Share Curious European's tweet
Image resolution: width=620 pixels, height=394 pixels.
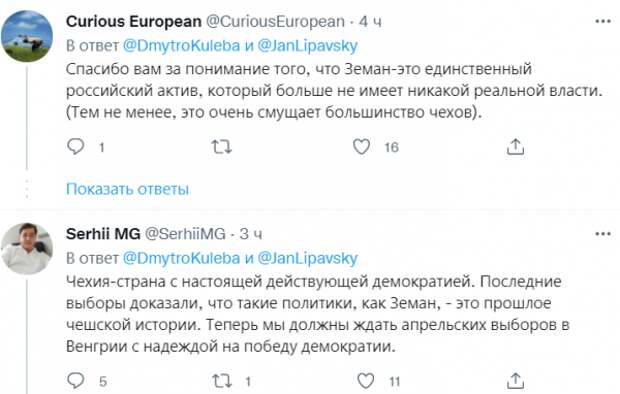[515, 147]
